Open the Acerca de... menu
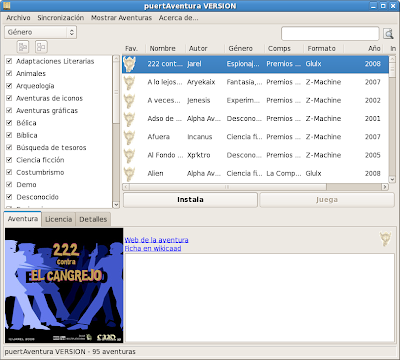Screen dimensions: 400x360 tap(178, 18)
